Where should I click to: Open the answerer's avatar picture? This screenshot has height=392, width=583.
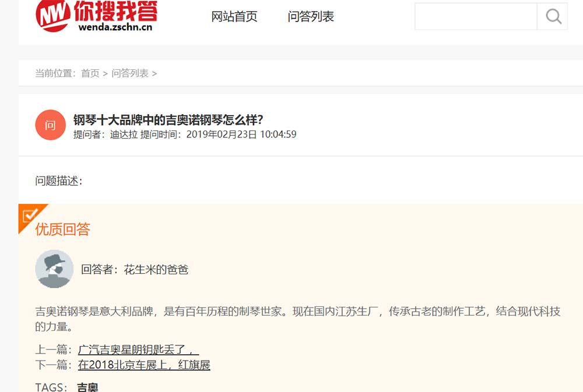click(54, 269)
